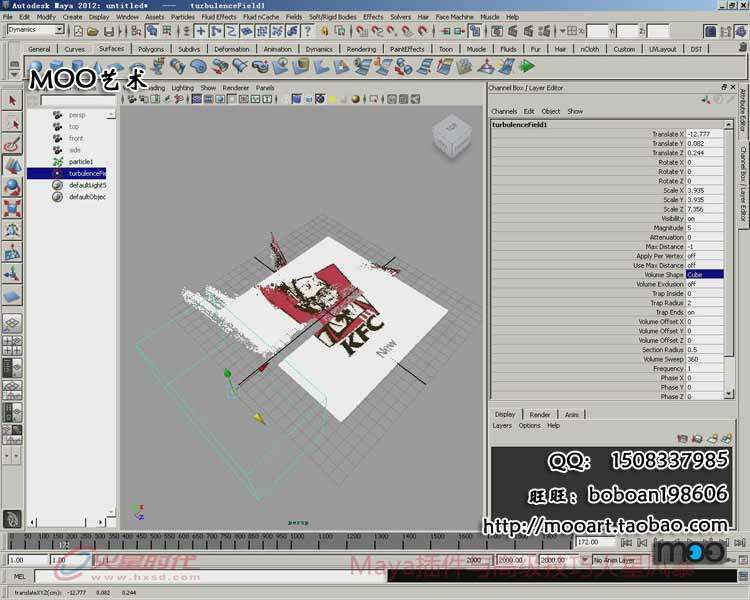Click the view cube in the viewport

[452, 136]
